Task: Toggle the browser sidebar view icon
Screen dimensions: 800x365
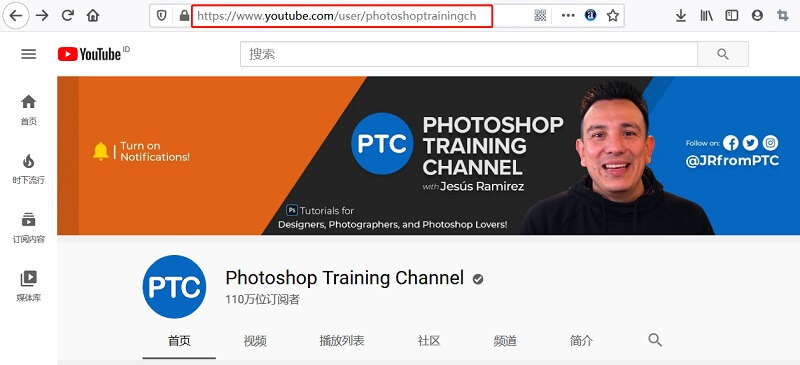Action: (x=732, y=16)
